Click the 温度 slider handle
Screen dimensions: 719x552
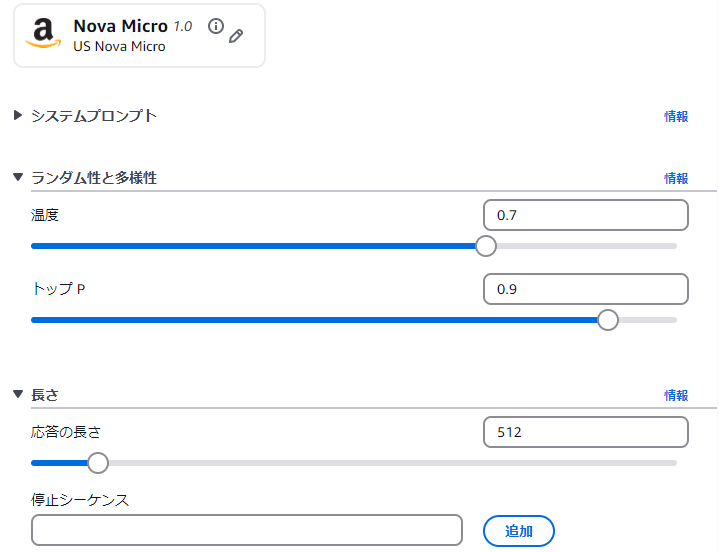pyautogui.click(x=486, y=246)
